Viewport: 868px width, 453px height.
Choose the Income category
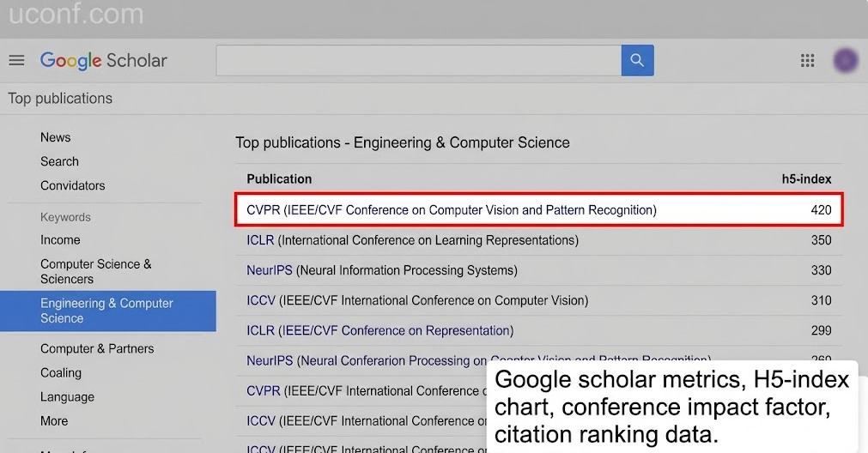[60, 240]
